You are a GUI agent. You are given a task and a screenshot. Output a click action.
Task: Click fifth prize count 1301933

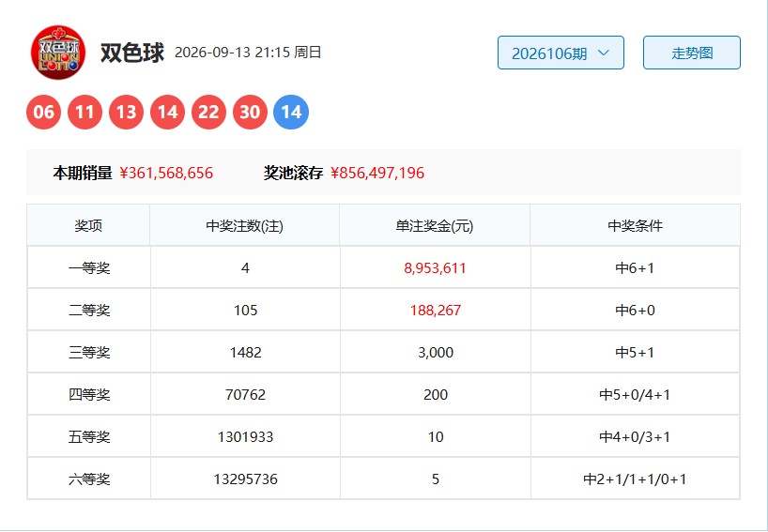245,436
